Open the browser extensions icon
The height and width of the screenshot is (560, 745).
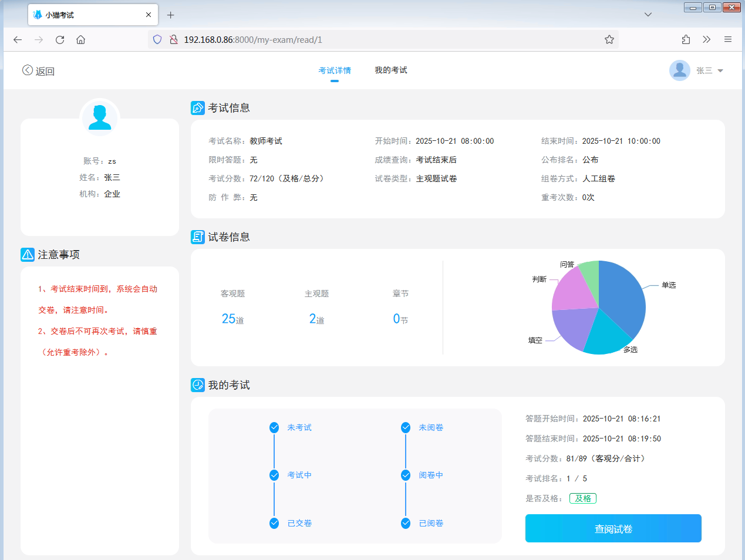[686, 40]
